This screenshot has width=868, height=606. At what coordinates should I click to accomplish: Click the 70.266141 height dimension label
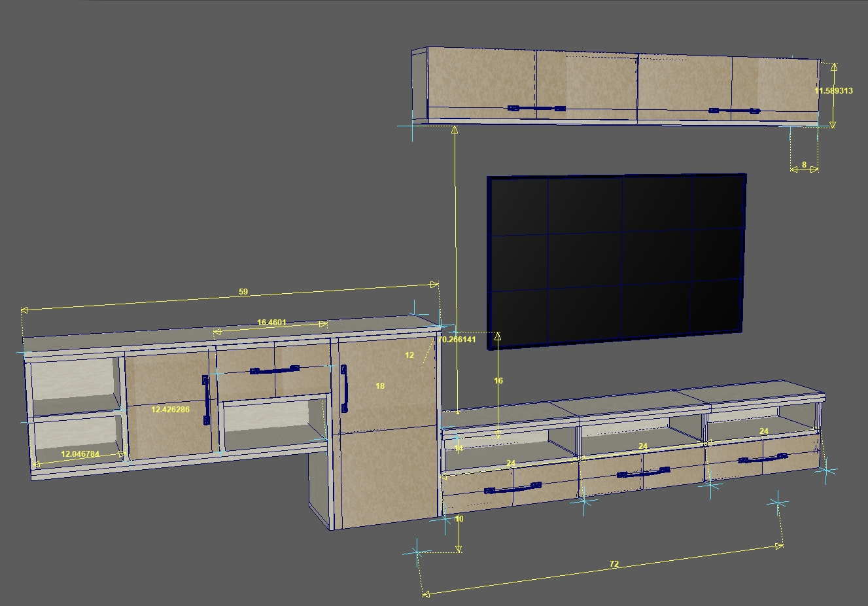(x=457, y=340)
